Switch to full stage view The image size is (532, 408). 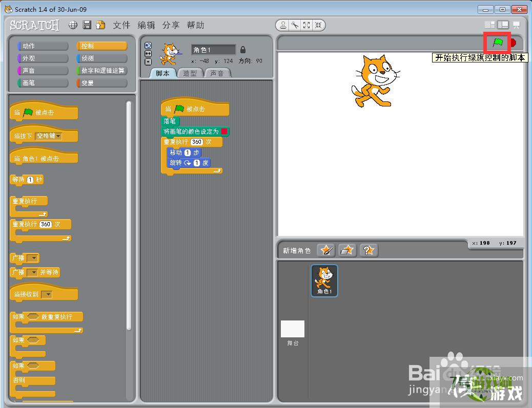[503, 25]
